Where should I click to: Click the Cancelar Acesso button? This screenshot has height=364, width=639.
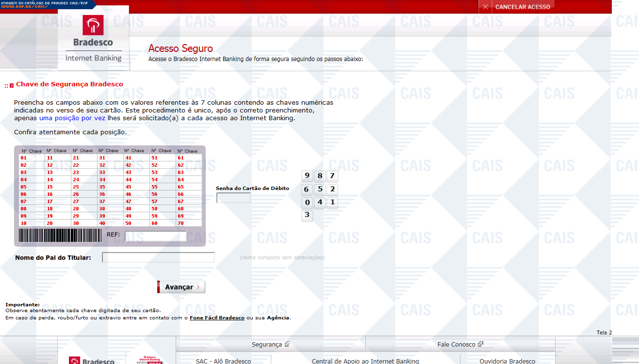pos(523,7)
